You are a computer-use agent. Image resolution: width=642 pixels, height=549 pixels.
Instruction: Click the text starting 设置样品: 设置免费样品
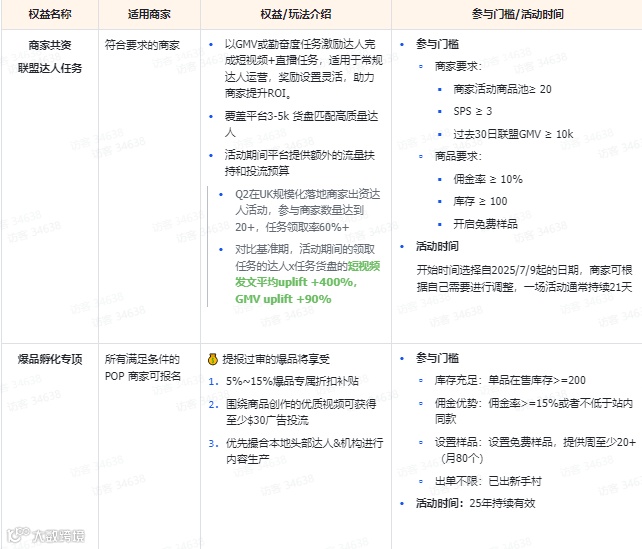tap(536, 450)
